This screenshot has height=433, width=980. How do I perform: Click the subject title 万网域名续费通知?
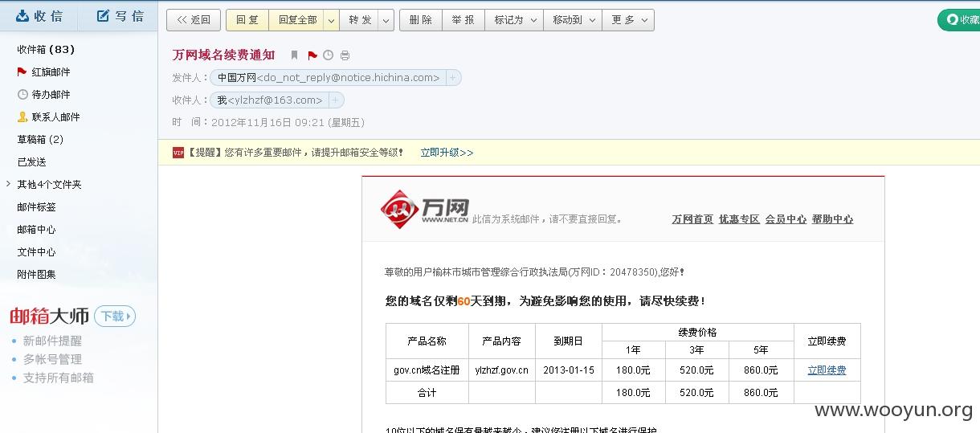[x=223, y=55]
